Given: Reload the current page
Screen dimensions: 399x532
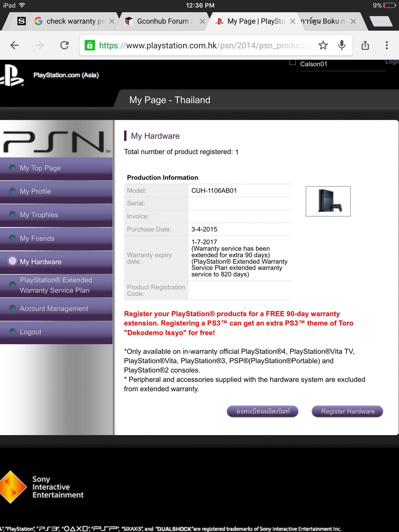Looking at the screenshot, I should coord(64,45).
